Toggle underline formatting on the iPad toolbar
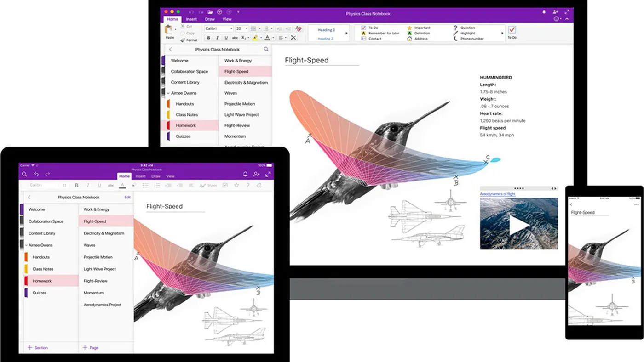The width and height of the screenshot is (644, 362). coord(99,185)
